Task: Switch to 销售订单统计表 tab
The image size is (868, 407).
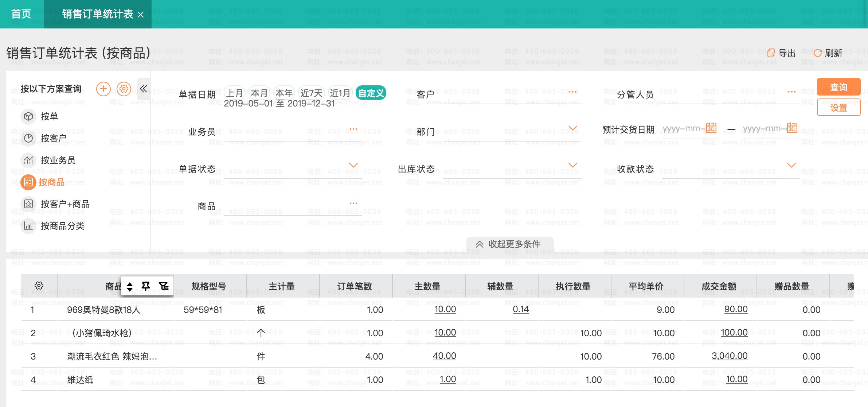Action: click(x=97, y=14)
